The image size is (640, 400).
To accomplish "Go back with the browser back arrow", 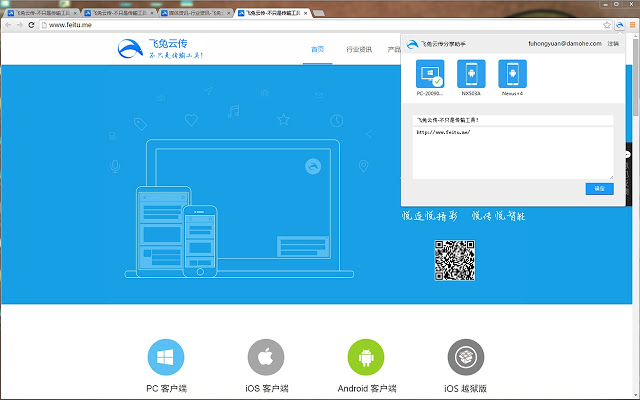I will [8, 25].
